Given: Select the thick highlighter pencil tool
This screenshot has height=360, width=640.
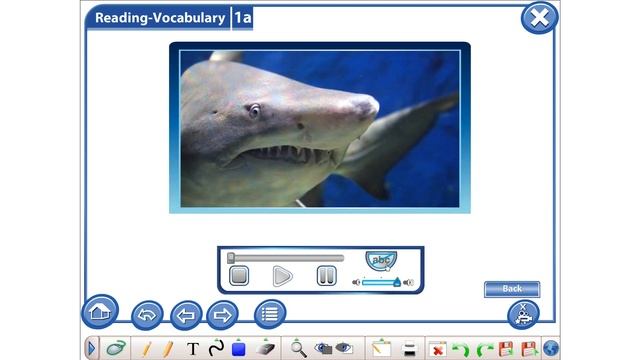Looking at the screenshot, I should [168, 349].
